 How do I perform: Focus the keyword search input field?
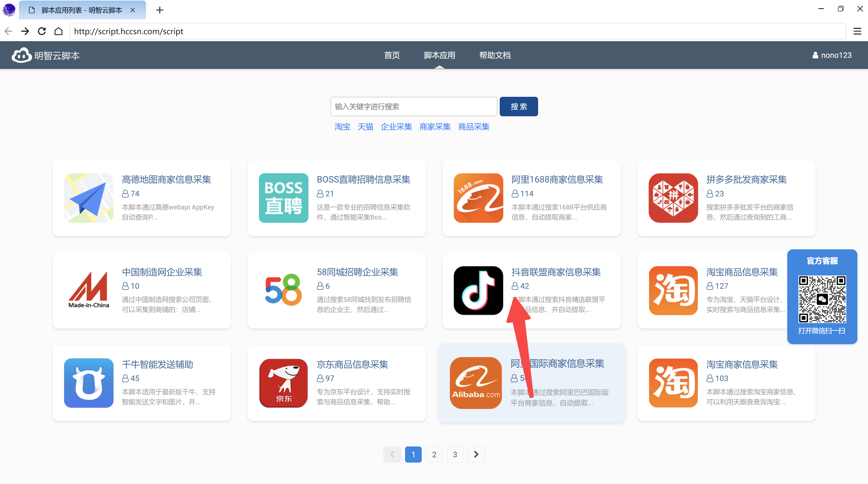[414, 107]
